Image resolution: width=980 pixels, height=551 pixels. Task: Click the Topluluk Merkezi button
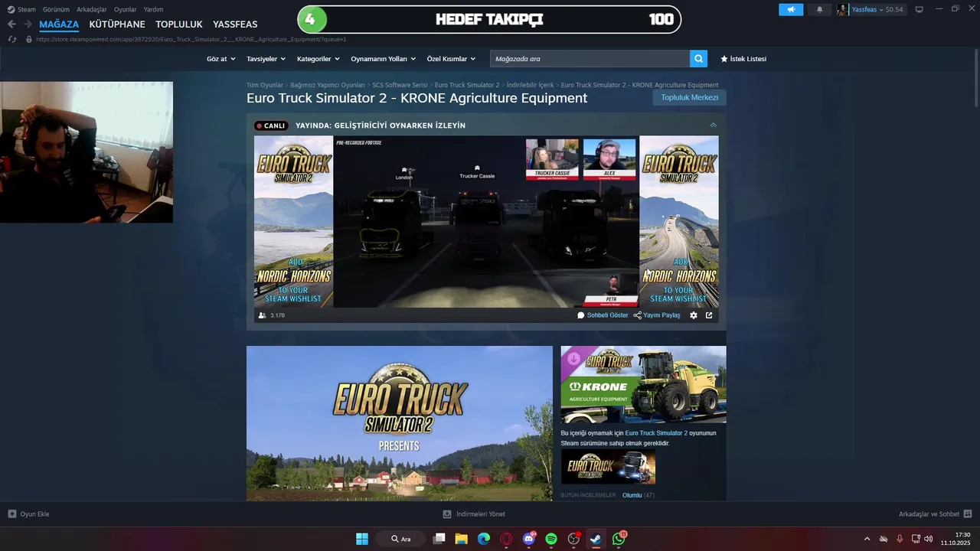690,97
